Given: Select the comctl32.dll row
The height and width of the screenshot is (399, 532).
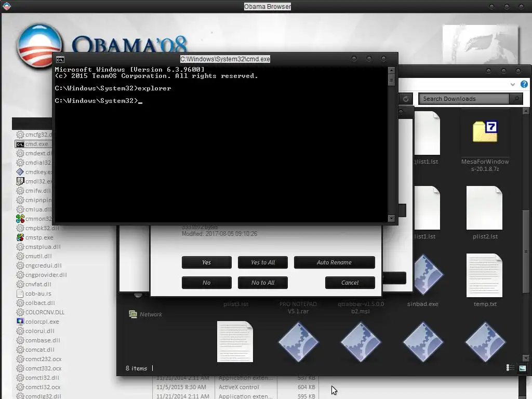Looking at the screenshot, I should [x=37, y=378].
